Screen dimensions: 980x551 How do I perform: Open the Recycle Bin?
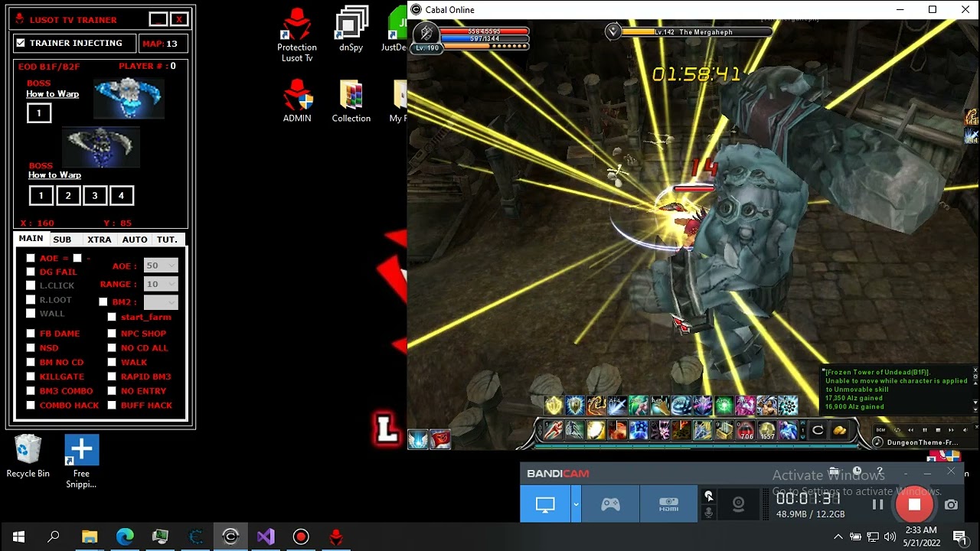pyautogui.click(x=28, y=457)
